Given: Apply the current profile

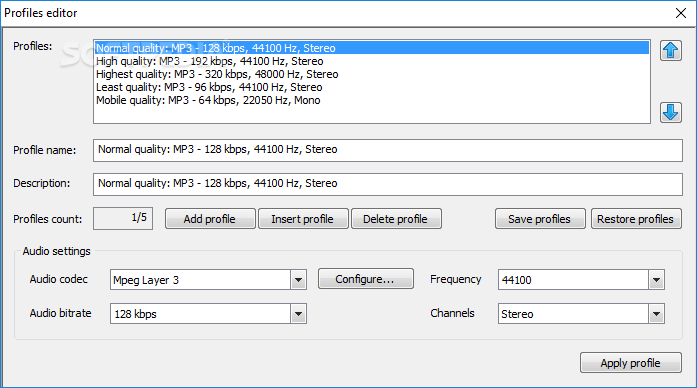Looking at the screenshot, I should (630, 363).
